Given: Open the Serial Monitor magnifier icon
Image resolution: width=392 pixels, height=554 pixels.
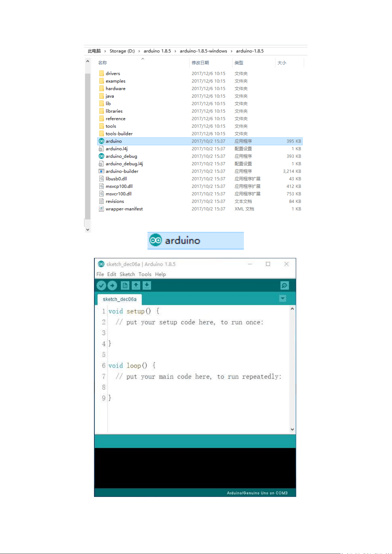Looking at the screenshot, I should 284,285.
